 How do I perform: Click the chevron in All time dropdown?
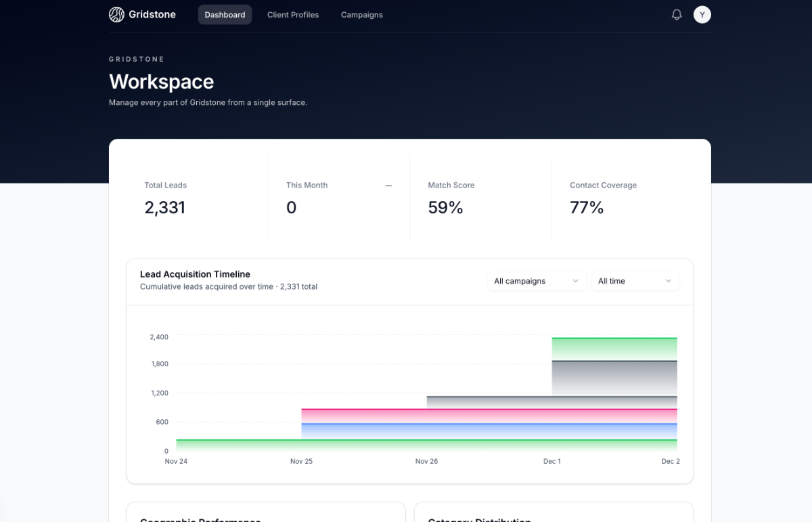668,281
